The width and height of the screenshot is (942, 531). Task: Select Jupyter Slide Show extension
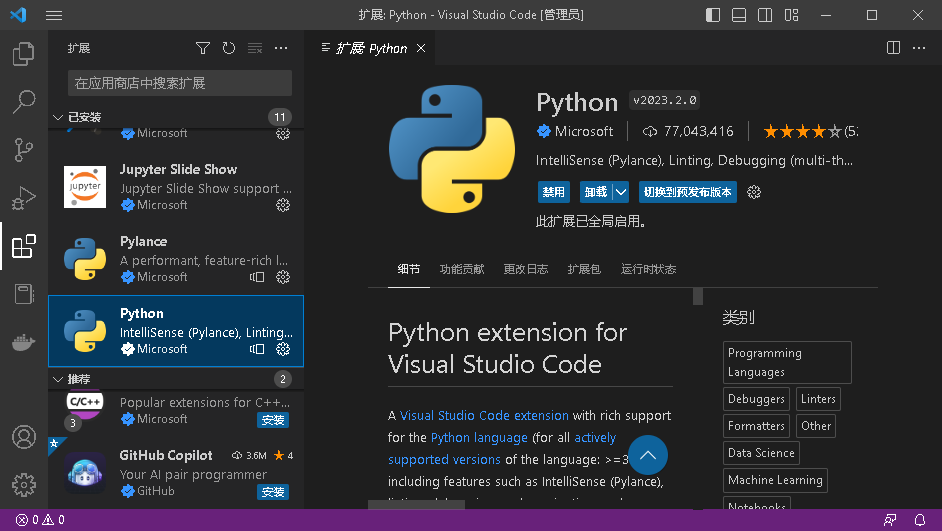click(x=175, y=187)
